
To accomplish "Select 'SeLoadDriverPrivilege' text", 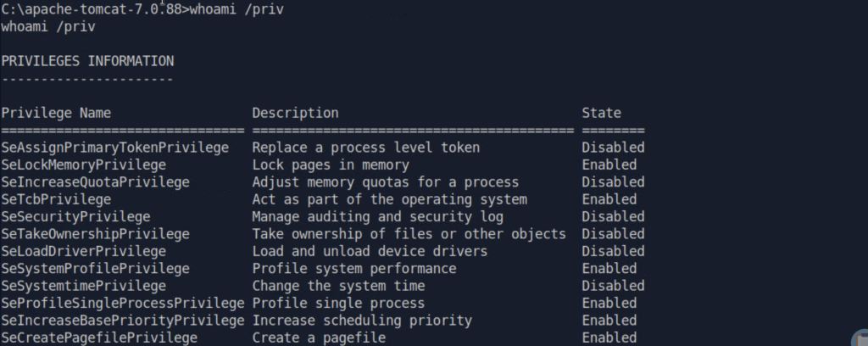I will pos(83,251).
